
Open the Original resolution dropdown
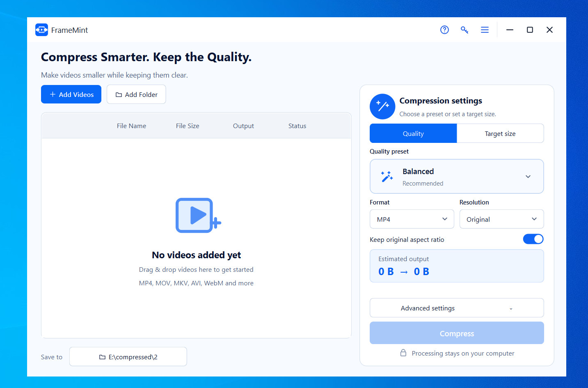click(x=501, y=219)
